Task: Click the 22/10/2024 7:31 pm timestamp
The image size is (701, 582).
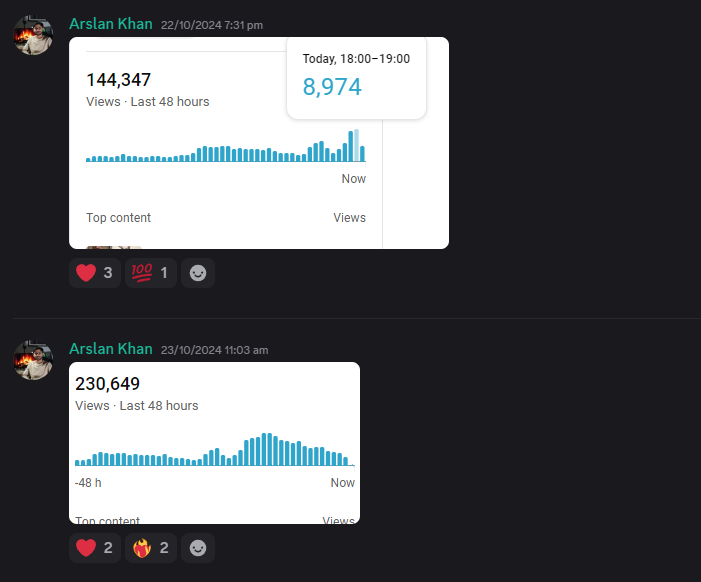Action: pyautogui.click(x=212, y=25)
